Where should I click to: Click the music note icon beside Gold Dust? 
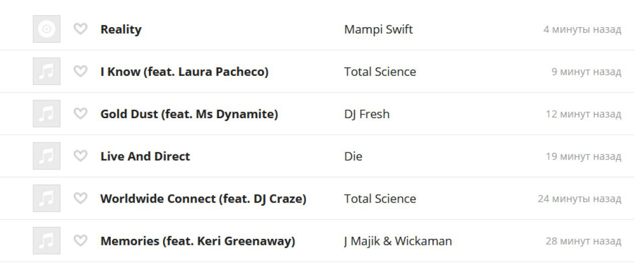point(46,114)
